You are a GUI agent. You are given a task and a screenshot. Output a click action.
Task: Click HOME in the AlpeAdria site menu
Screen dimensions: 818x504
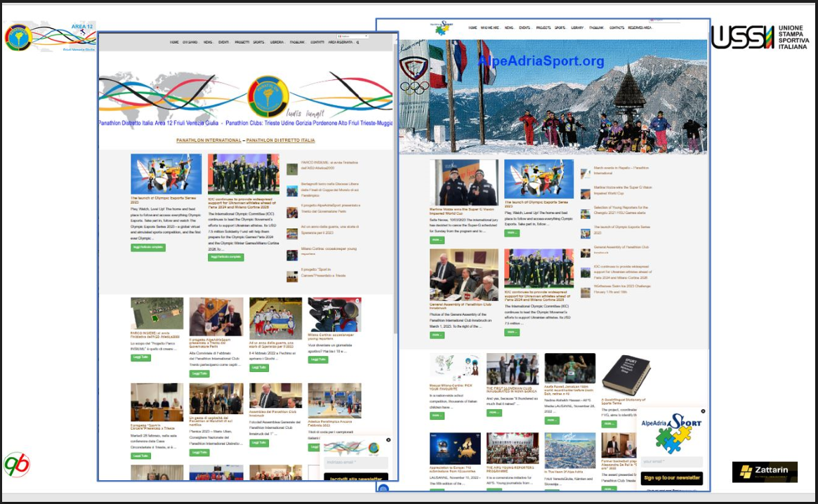[473, 27]
